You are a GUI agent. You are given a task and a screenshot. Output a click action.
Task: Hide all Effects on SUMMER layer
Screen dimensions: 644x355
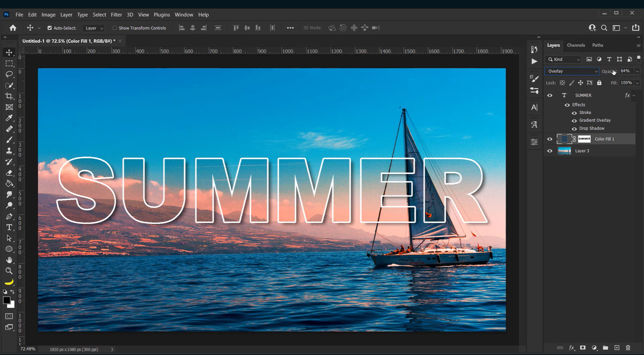click(567, 105)
